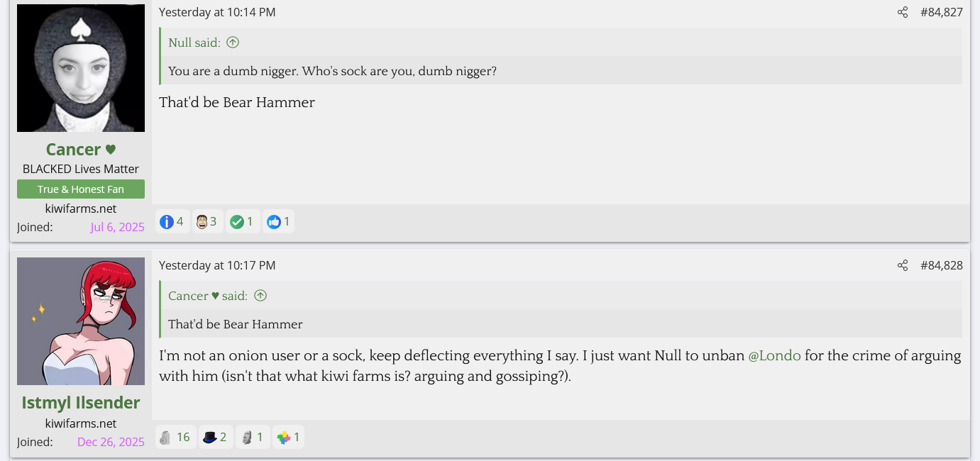
Task: Click the green checkmark reaction
Action: 237,222
